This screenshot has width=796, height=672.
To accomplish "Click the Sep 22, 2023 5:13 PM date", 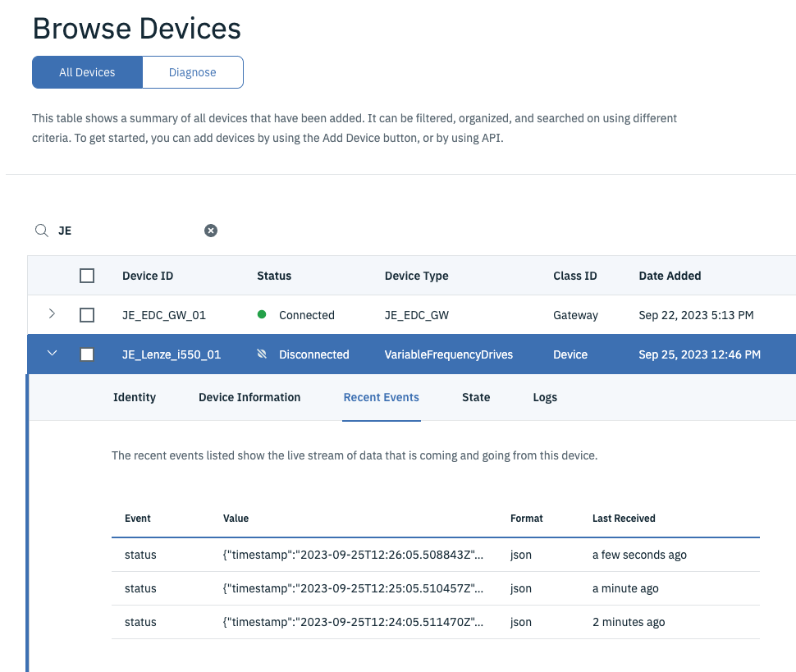I will [696, 315].
